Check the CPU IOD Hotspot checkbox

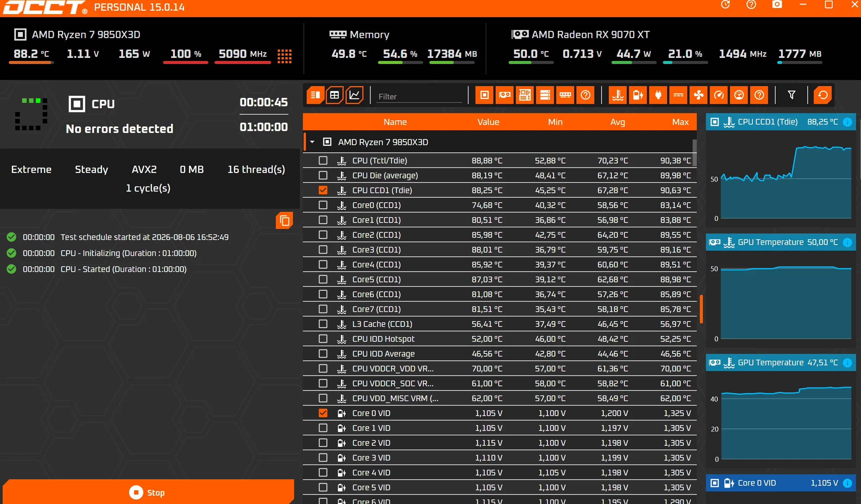coord(323,339)
